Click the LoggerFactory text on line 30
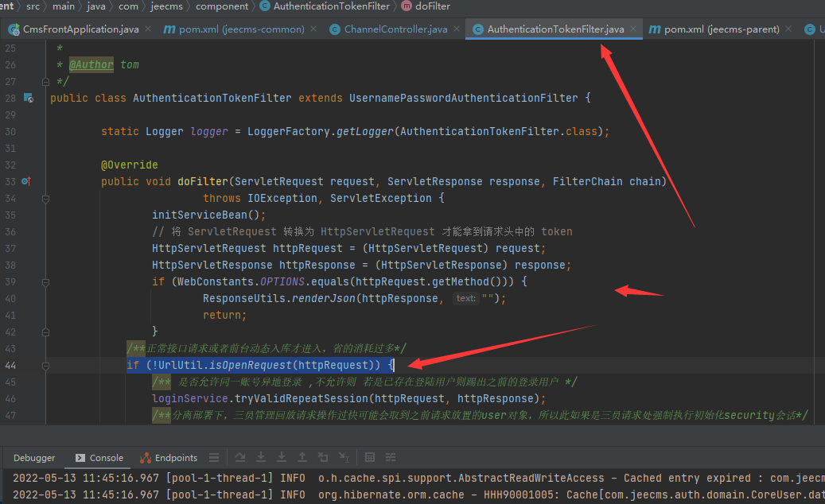Image resolution: width=825 pixels, height=504 pixels. pos(288,131)
